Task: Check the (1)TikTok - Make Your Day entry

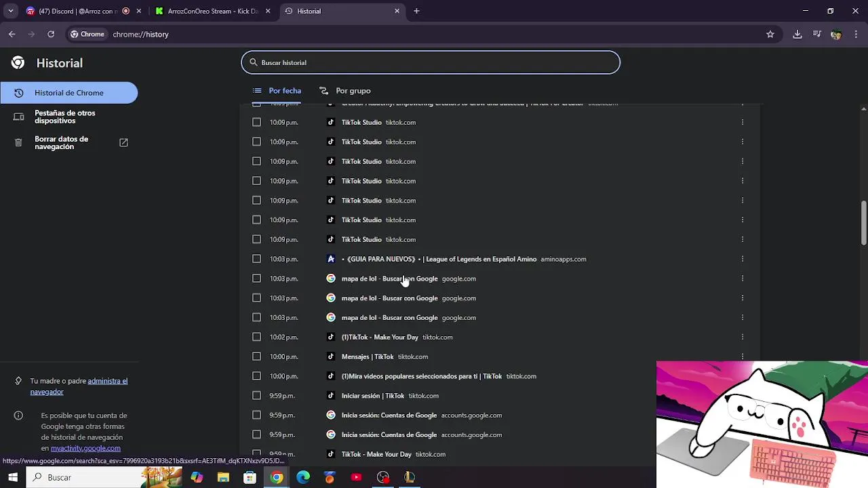Action: pyautogui.click(x=256, y=337)
